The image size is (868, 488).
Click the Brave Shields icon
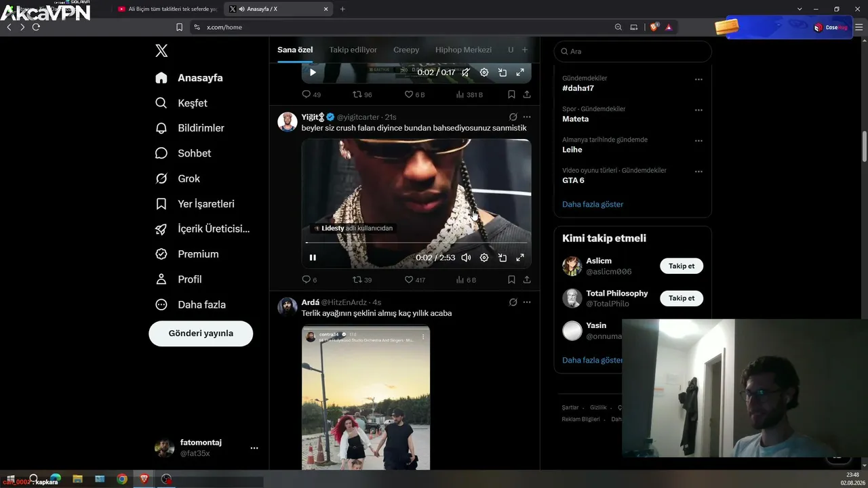tap(654, 27)
